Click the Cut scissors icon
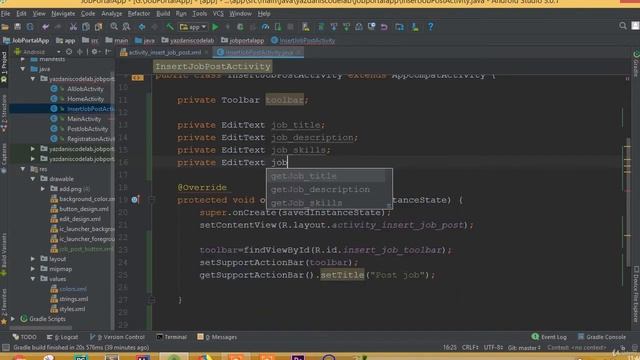 click(x=73, y=27)
